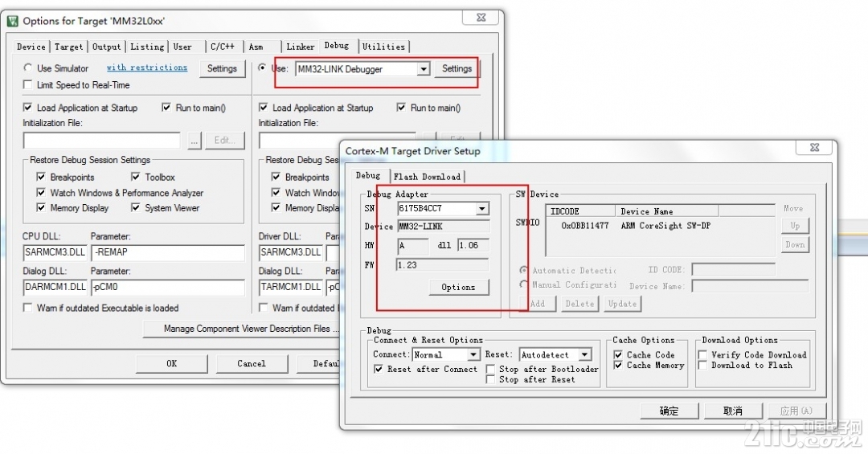The height and width of the screenshot is (454, 868).
Task: Toggle Stop after Bootloader checkbox
Action: [x=490, y=369]
